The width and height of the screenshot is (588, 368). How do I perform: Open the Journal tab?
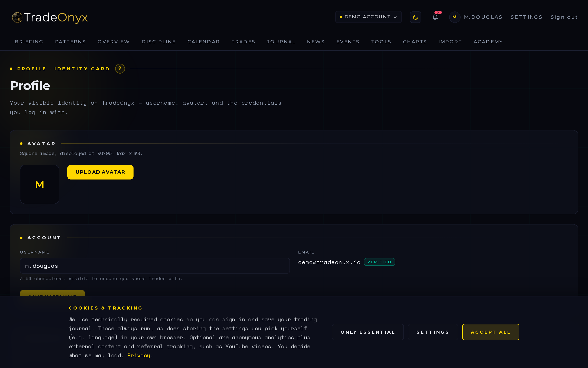281,42
